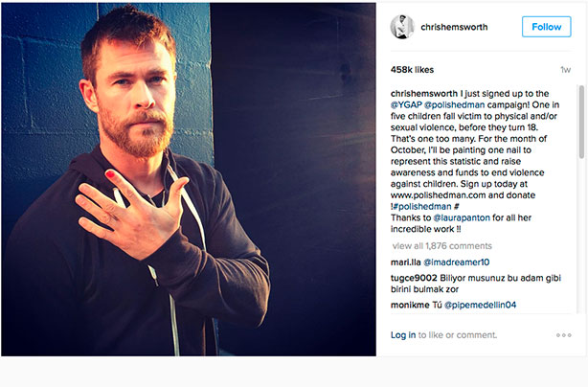The image size is (588, 387).
Task: Click the main post photo
Action: pos(189,179)
